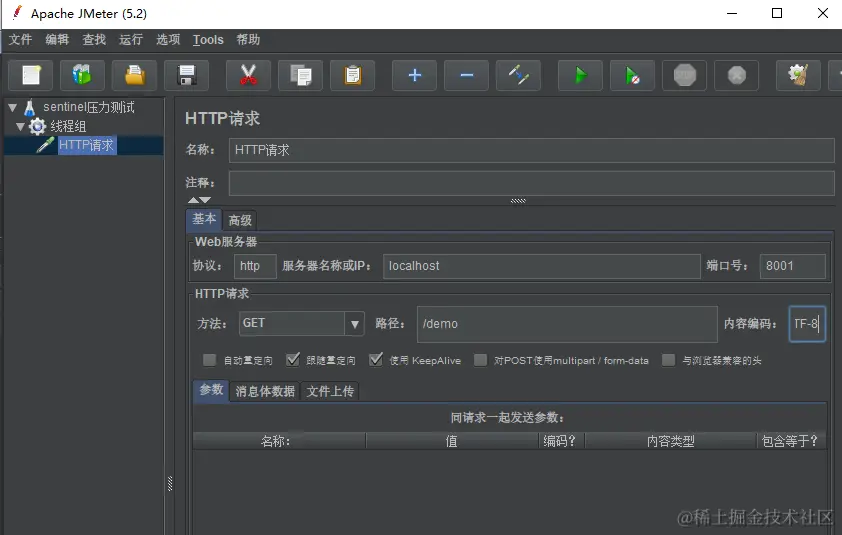Open the Templates toolbar icon
Image resolution: width=842 pixels, height=535 pixels.
(x=82, y=75)
